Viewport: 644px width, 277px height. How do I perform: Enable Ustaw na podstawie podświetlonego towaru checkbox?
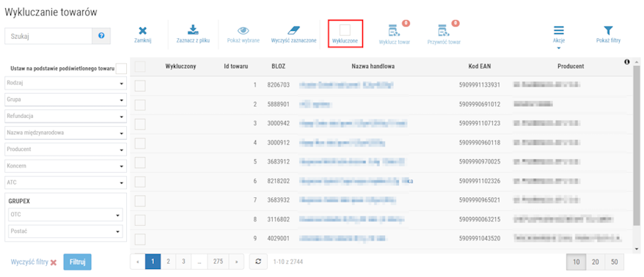click(121, 69)
